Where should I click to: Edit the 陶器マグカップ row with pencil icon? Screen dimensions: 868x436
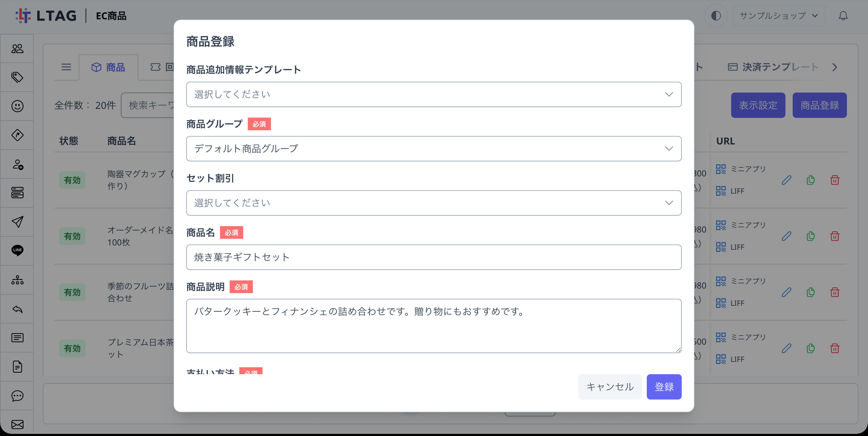pos(786,180)
